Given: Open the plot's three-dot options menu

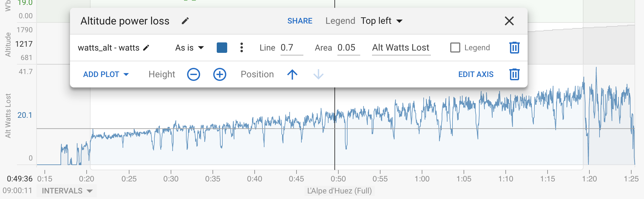Looking at the screenshot, I should (x=242, y=48).
